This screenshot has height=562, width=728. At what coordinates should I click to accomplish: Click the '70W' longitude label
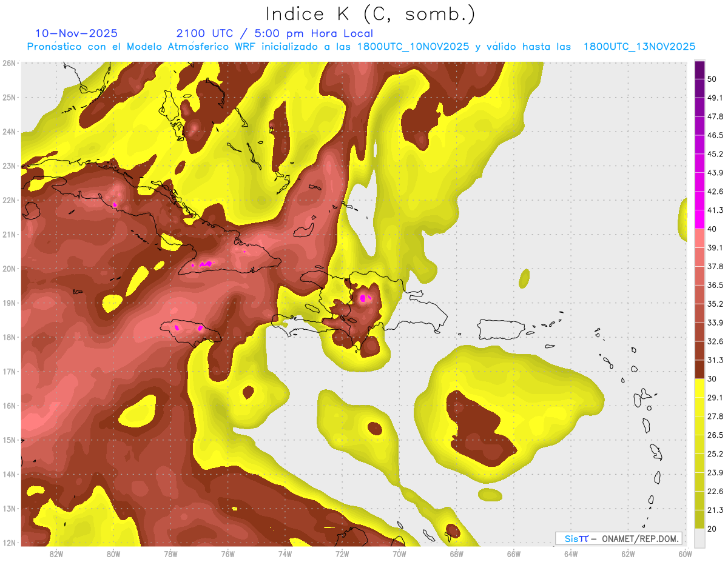tap(399, 554)
